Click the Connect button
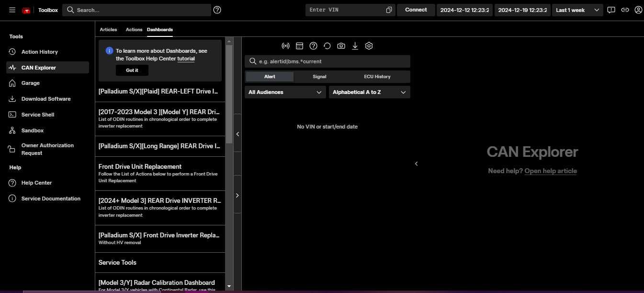Image resolution: width=644 pixels, height=293 pixels. (x=416, y=10)
